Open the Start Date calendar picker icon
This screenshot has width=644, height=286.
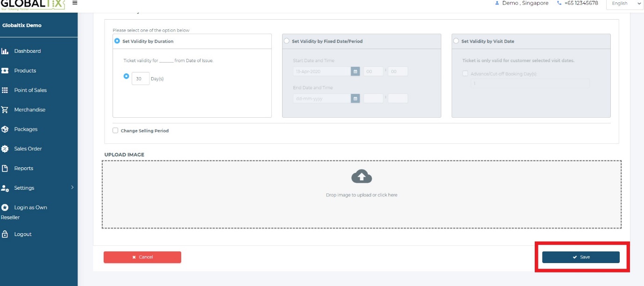pos(355,71)
